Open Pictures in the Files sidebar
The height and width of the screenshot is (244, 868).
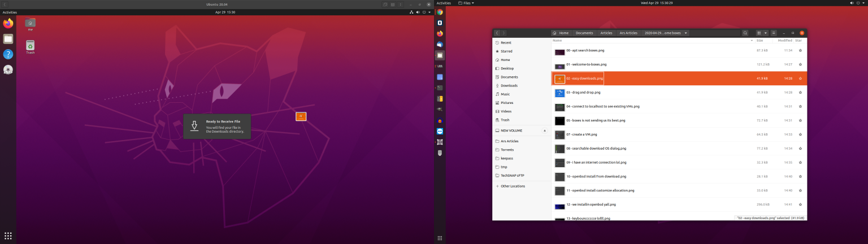click(x=522, y=103)
